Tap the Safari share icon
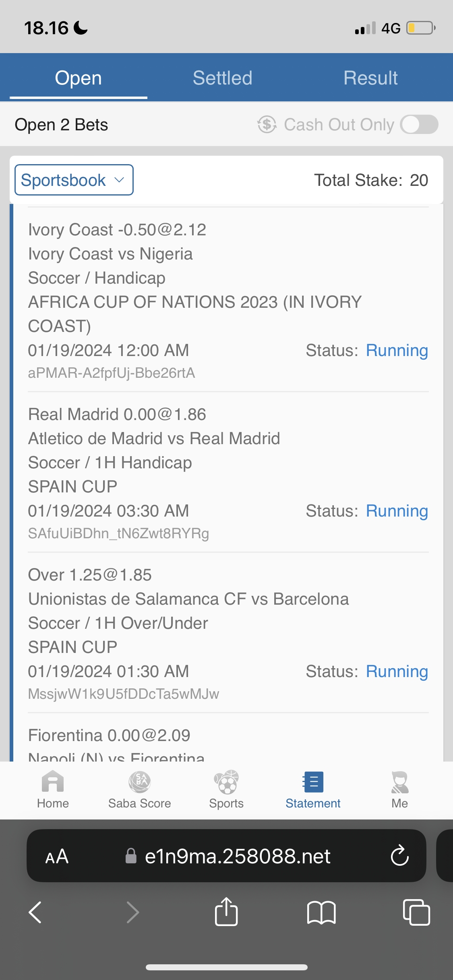 point(226,912)
